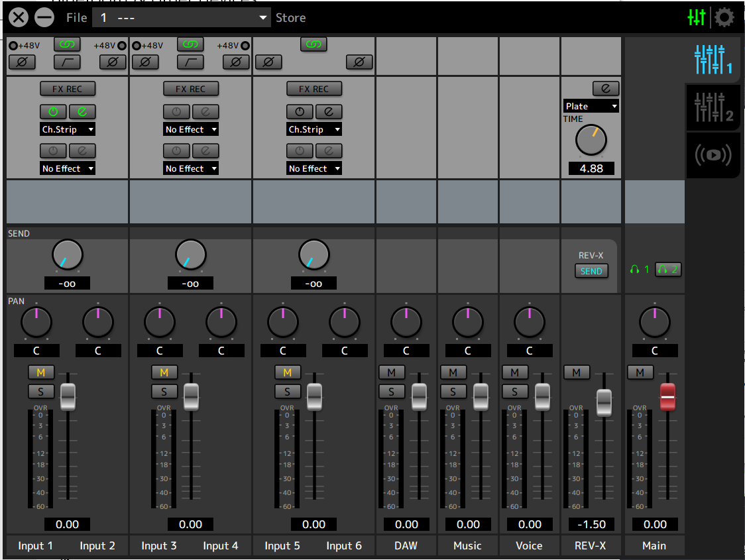Open the streaming panel in the right sidebar

pos(713,155)
